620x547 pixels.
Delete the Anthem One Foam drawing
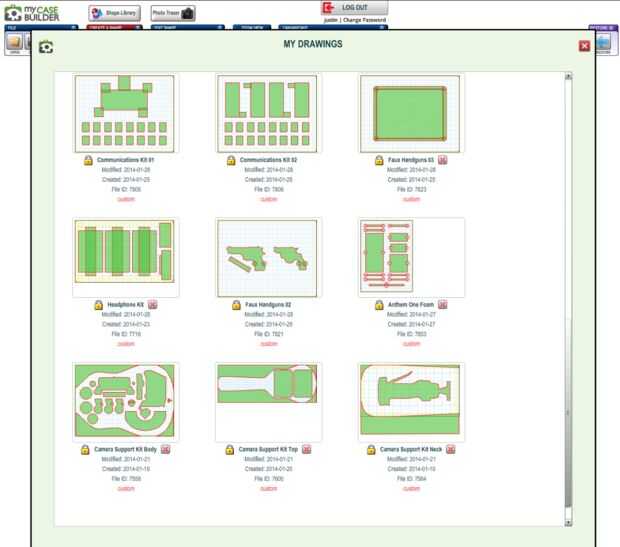442,305
